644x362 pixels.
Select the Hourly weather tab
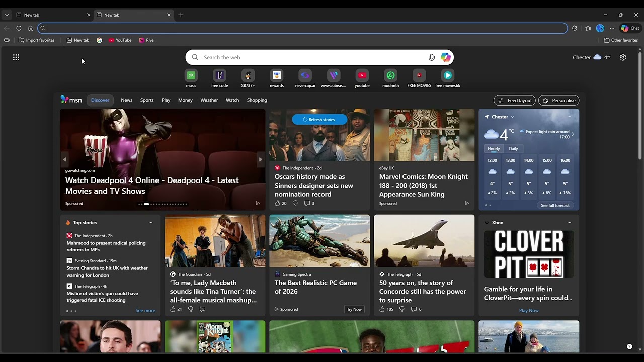coord(494,149)
